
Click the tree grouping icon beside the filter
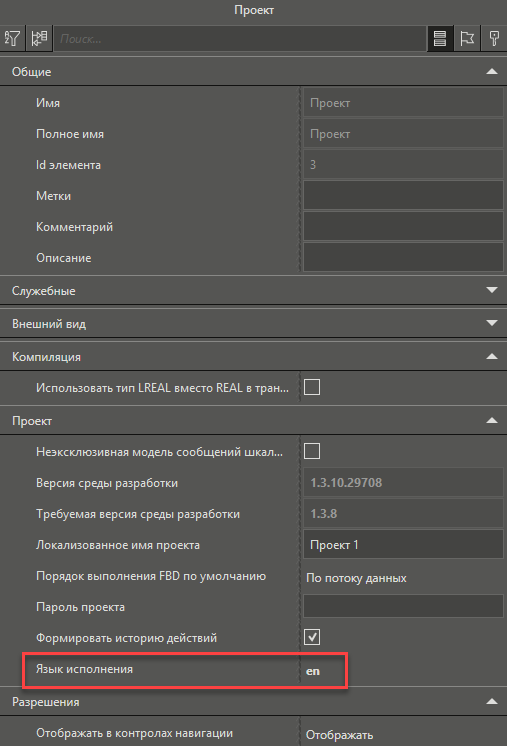coord(39,38)
